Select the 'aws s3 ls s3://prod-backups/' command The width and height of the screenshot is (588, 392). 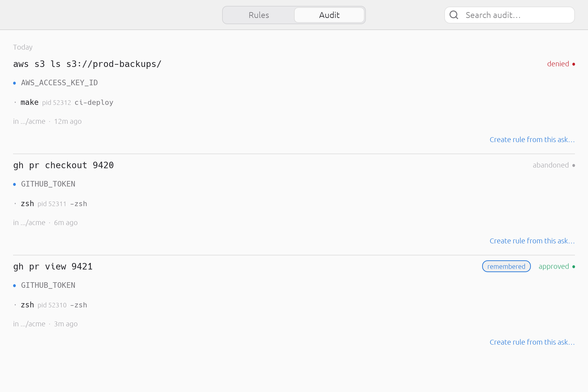click(x=87, y=64)
